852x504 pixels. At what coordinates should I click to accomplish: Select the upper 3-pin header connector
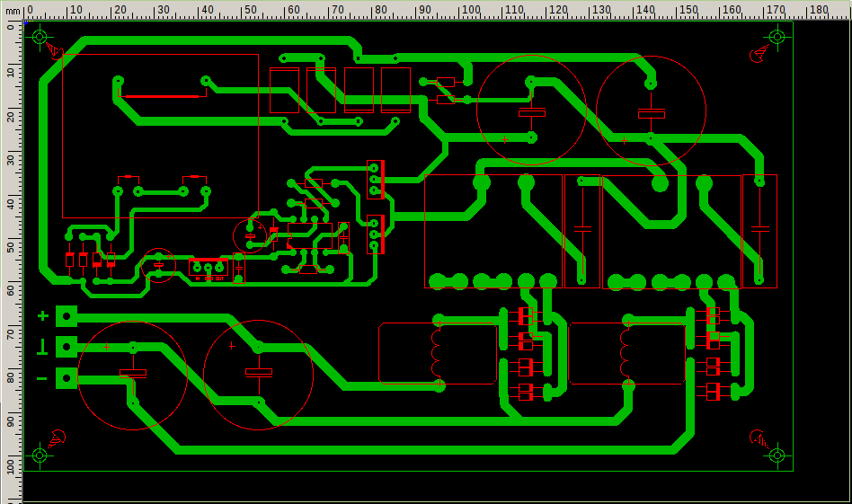pyautogui.click(x=376, y=179)
